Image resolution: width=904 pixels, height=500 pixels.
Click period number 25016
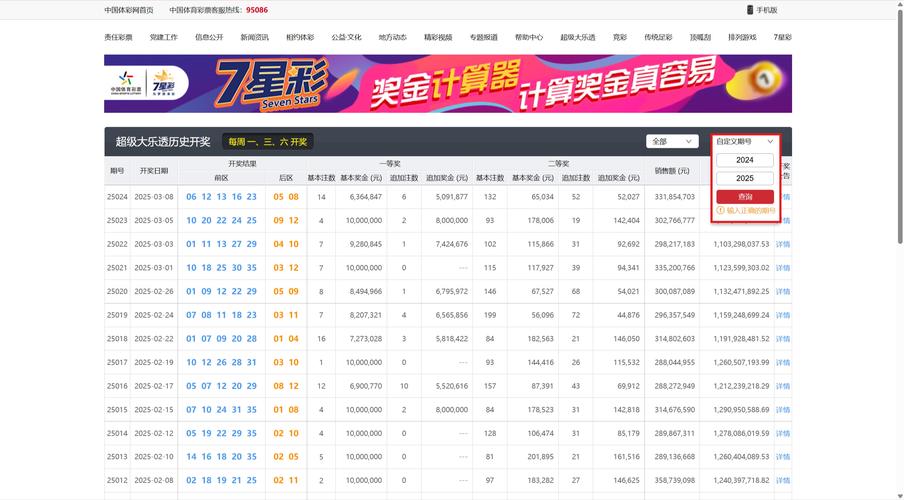tap(117, 386)
